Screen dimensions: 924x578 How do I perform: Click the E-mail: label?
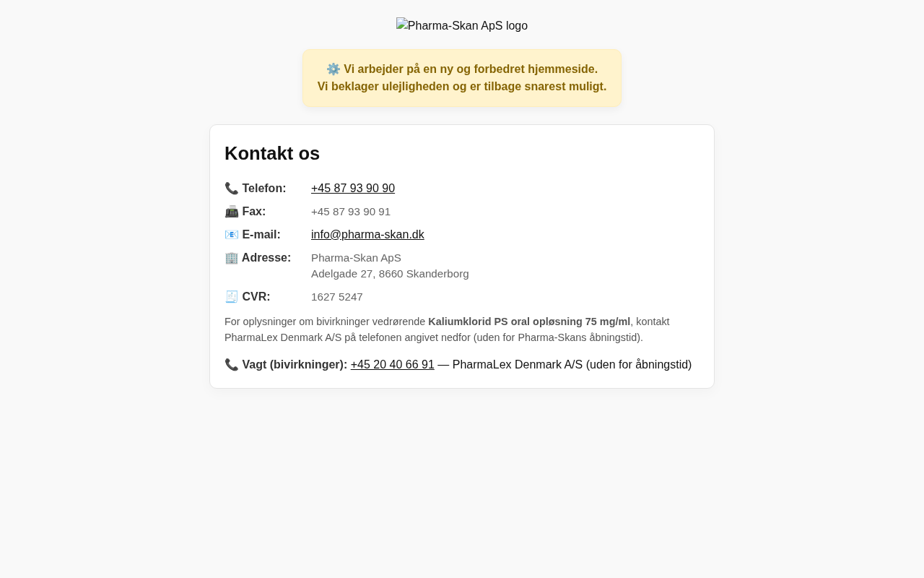point(261,235)
